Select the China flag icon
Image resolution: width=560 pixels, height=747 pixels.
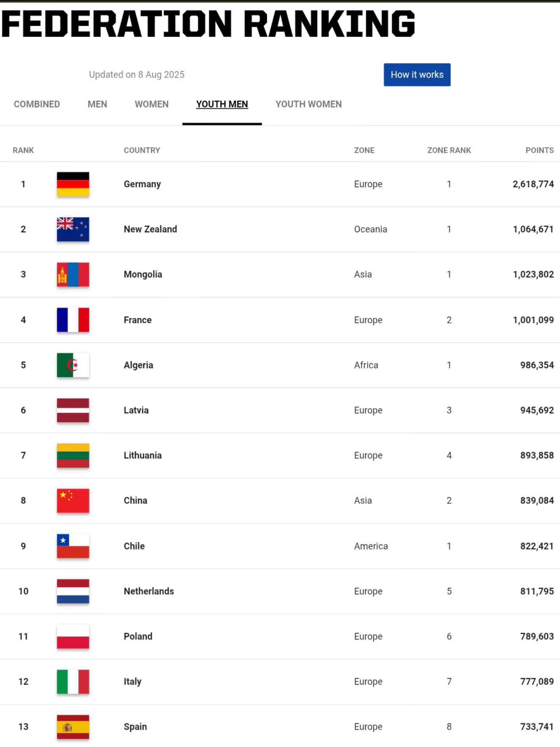(x=73, y=500)
